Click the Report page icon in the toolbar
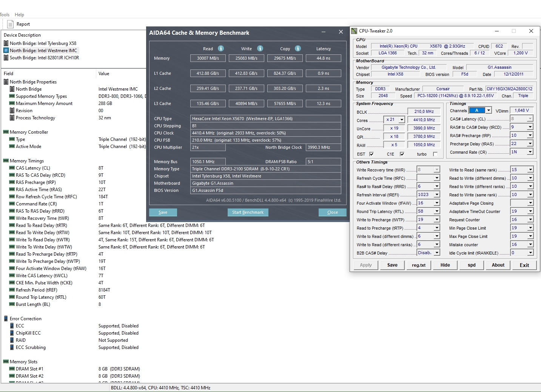Viewport: 541px width, 392px height. click(x=10, y=24)
